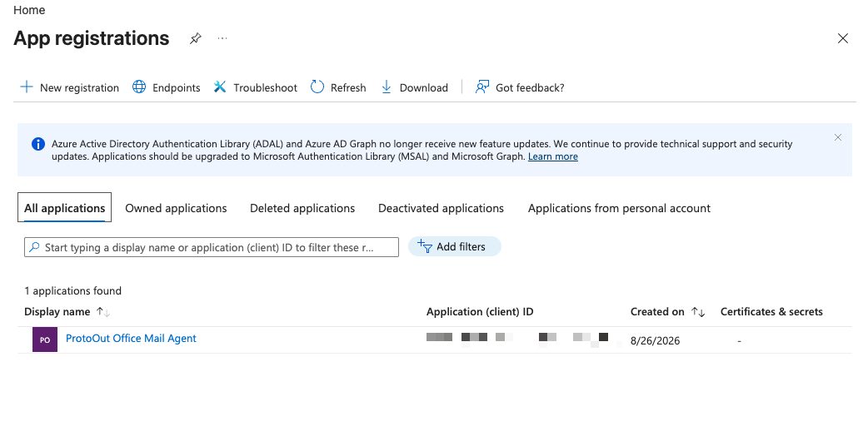
Task: Open Applications from personal account tab
Action: click(619, 208)
